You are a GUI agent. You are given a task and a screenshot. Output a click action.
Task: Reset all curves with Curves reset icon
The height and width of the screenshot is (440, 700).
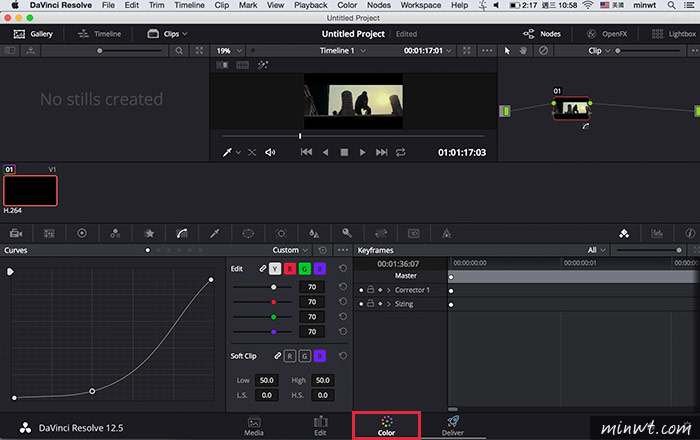[x=322, y=250]
